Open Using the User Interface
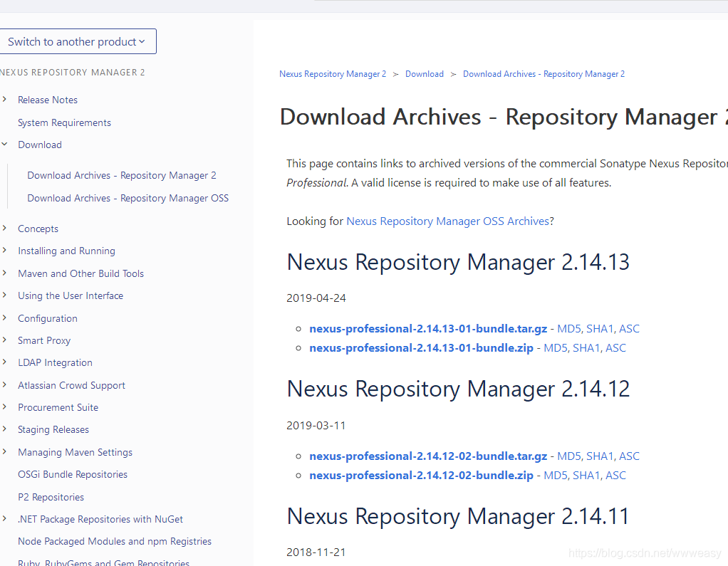Viewport: 728px width, 566px height. click(x=71, y=296)
